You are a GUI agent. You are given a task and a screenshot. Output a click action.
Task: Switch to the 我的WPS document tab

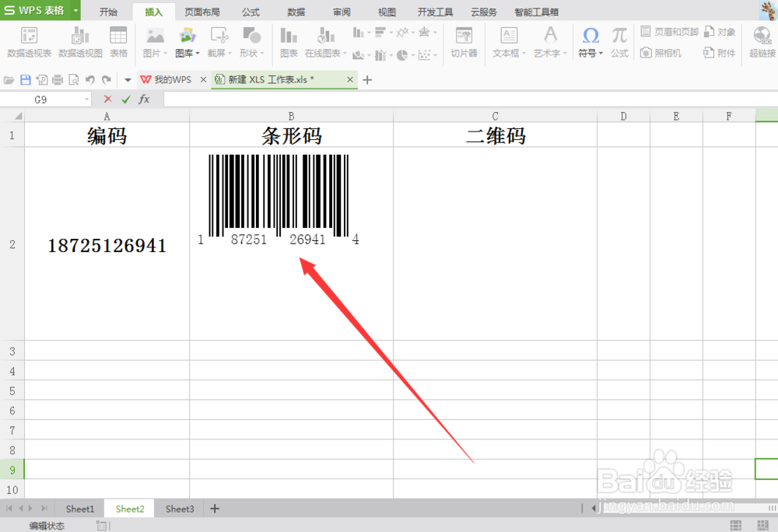pyautogui.click(x=166, y=80)
